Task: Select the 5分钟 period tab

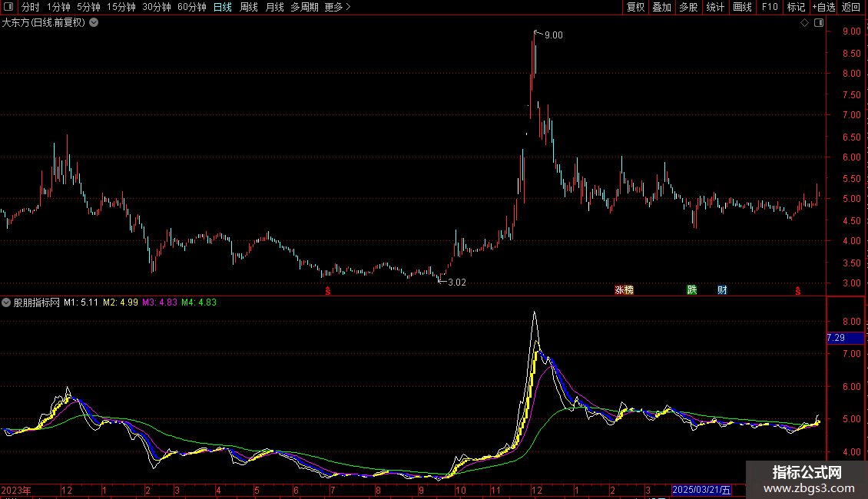Action: tap(88, 7)
